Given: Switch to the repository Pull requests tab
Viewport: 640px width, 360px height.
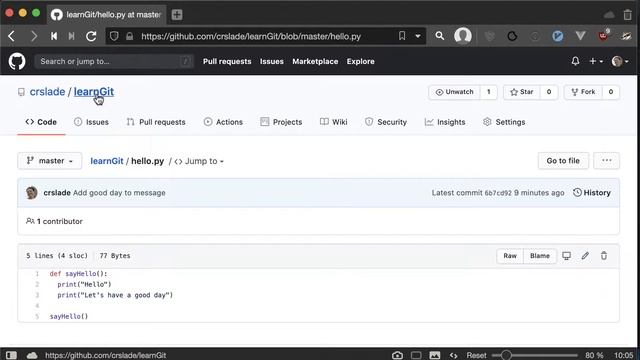Looking at the screenshot, I should pos(156,122).
